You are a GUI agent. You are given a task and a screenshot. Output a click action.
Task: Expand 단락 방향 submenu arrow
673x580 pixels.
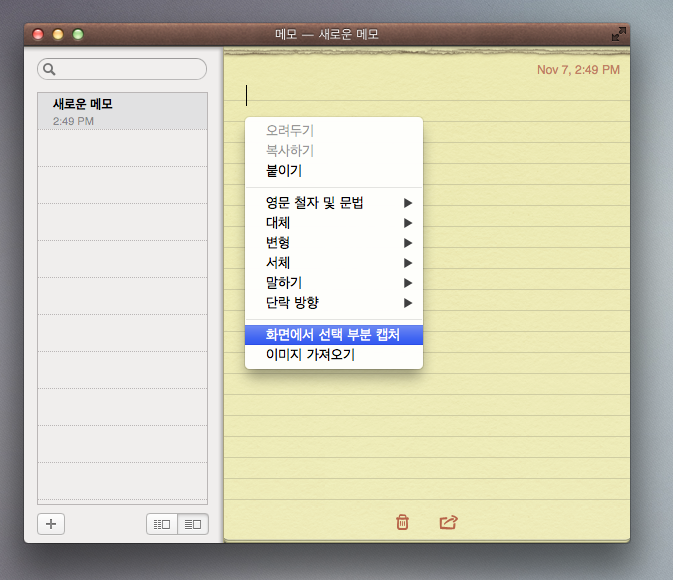(x=408, y=303)
